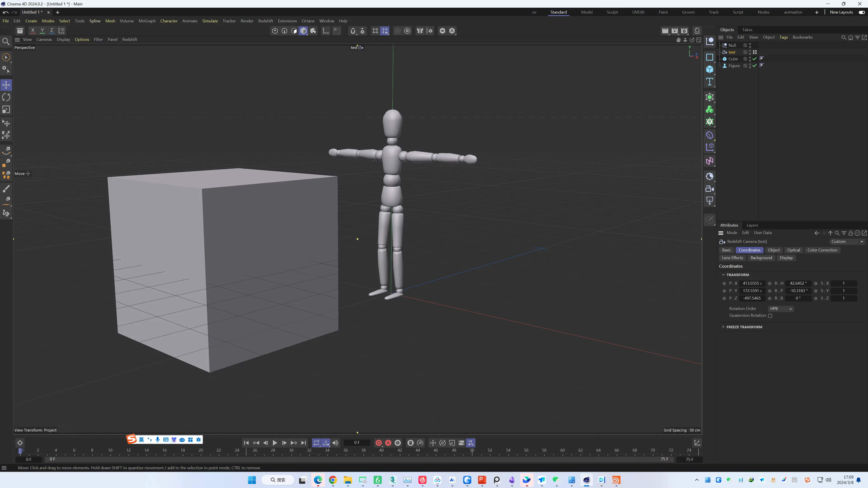The image size is (868, 488).
Task: Open the search magnifier in left toolbar
Action: pyautogui.click(x=6, y=41)
